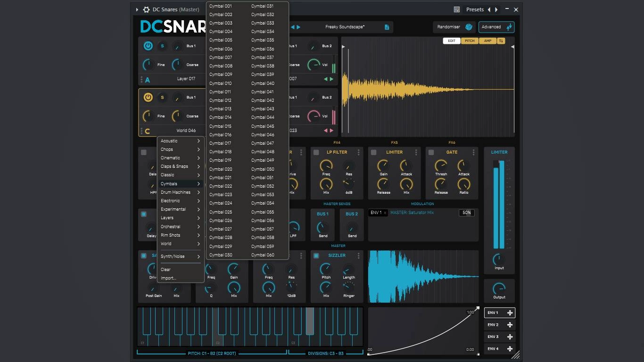The height and width of the screenshot is (362, 644).
Task: Select previous preset arrow beside Freaky Soundscape
Action: coord(293,27)
